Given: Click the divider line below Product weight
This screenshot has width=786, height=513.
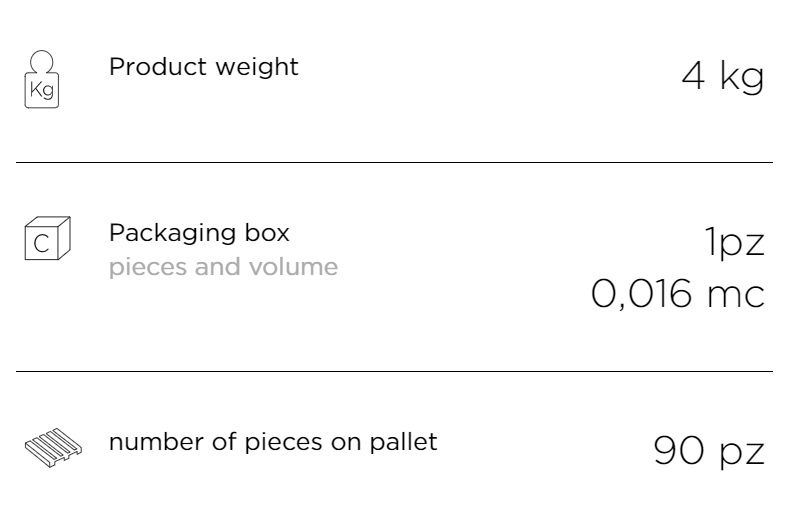Looking at the screenshot, I should [394, 162].
